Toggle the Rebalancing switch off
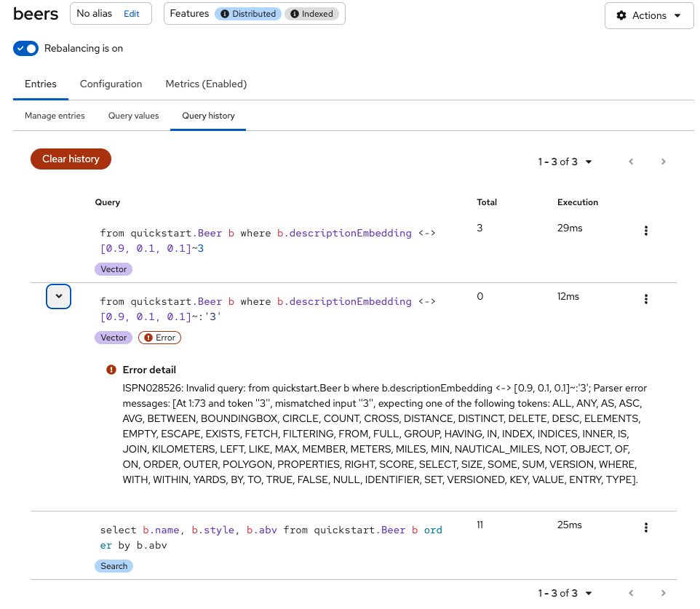Image resolution: width=700 pixels, height=609 pixels. point(26,48)
